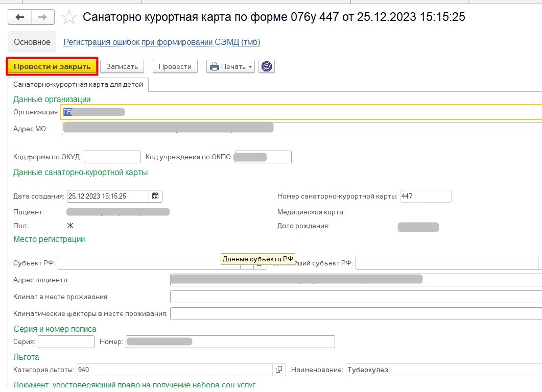This screenshot has width=542, height=392.
Task: Open the calendar picker for Дата создания
Action: pos(156,196)
